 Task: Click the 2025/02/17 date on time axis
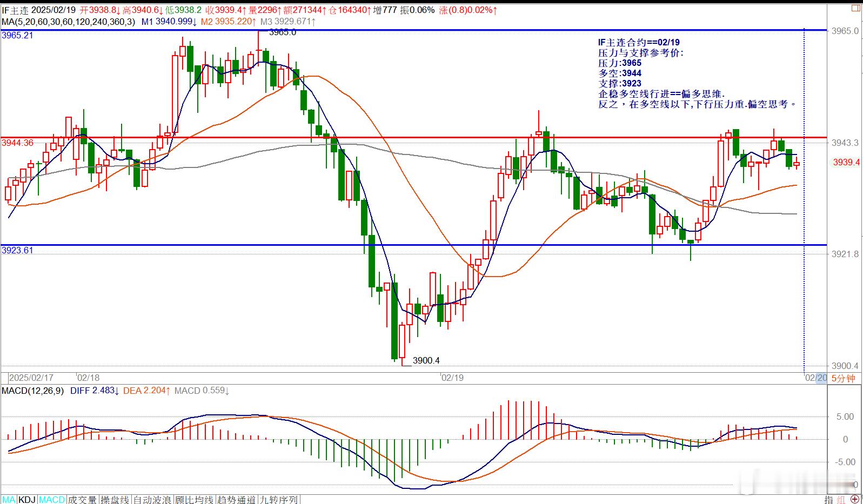(31, 378)
